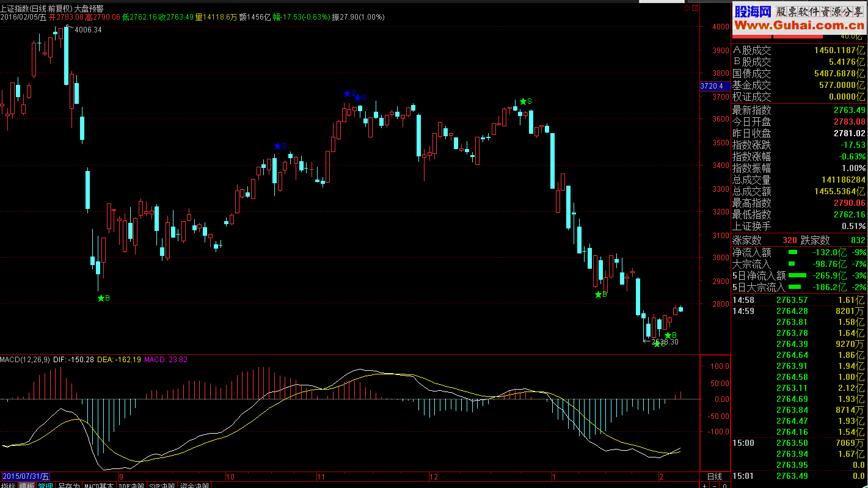Viewport: 868px width, 488px height.
Task: Click the 15:00 tick row
Action: coord(799,443)
